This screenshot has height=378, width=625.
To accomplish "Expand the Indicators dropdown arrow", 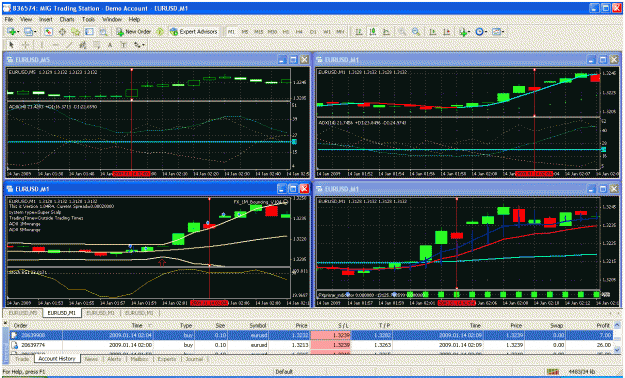I will tap(470, 32).
